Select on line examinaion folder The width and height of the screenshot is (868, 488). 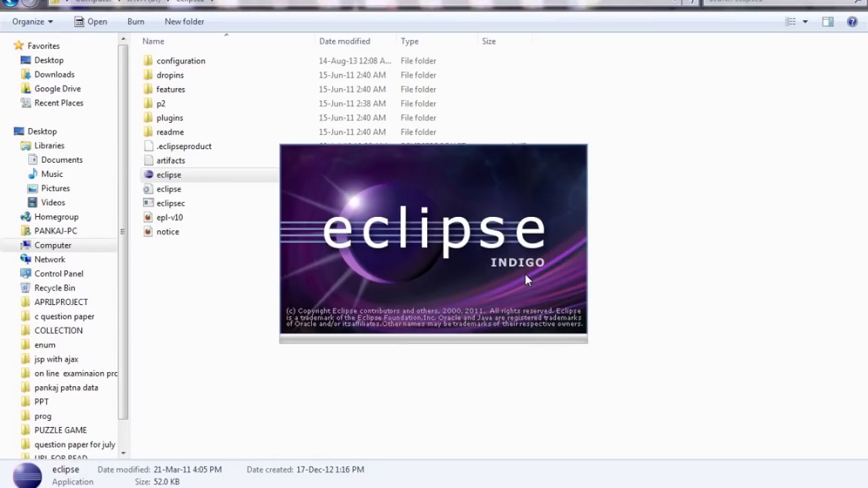point(76,373)
